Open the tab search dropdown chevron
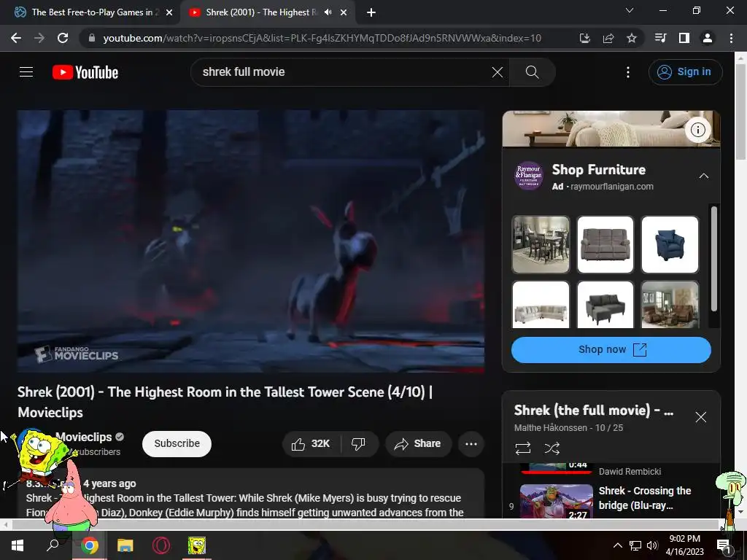Screen dimensions: 747x560 [630, 10]
